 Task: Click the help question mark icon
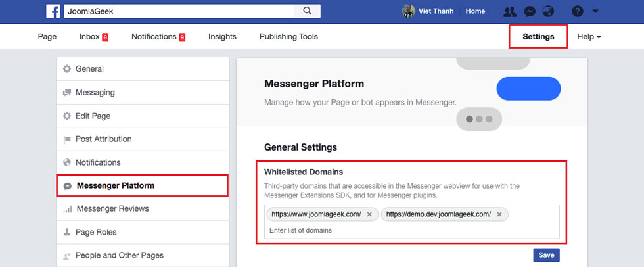(577, 12)
